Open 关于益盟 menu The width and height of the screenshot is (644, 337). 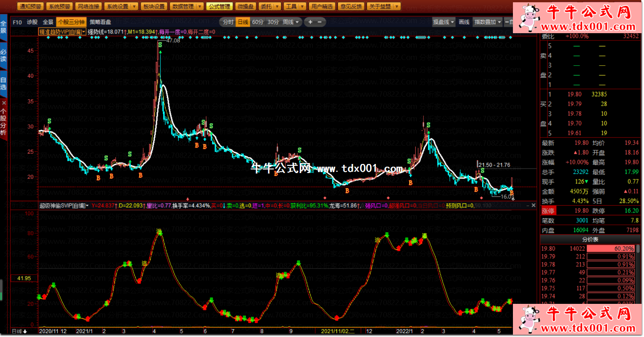[x=379, y=6]
